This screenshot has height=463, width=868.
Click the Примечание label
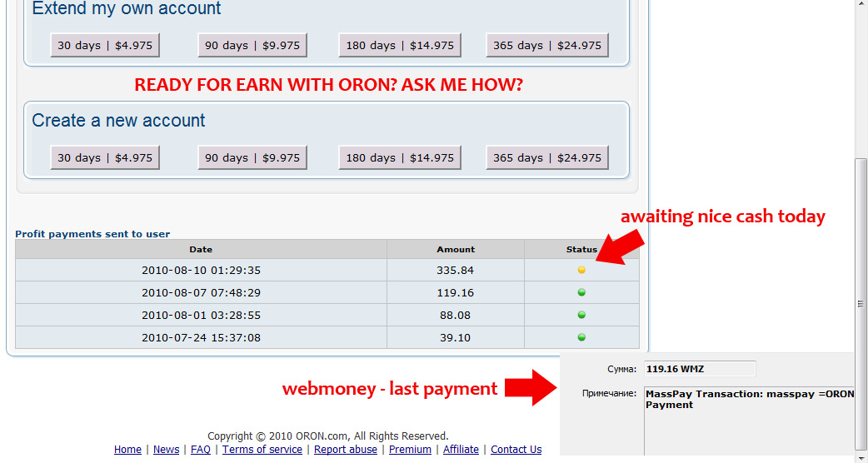pyautogui.click(x=609, y=394)
